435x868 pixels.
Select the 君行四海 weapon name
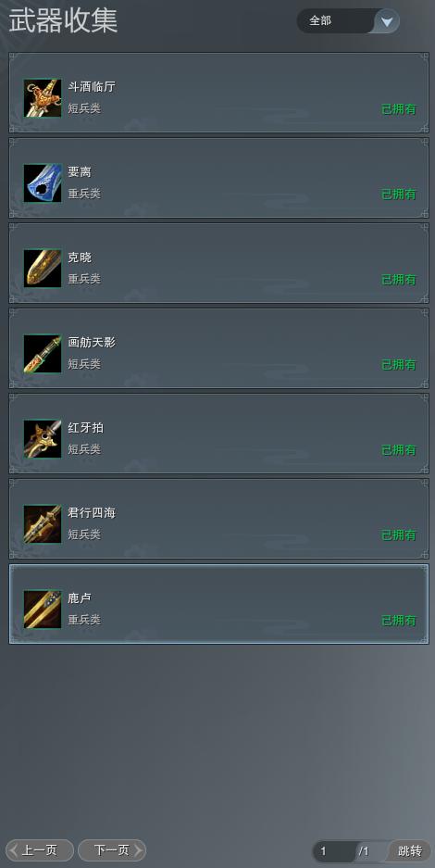pos(92,513)
